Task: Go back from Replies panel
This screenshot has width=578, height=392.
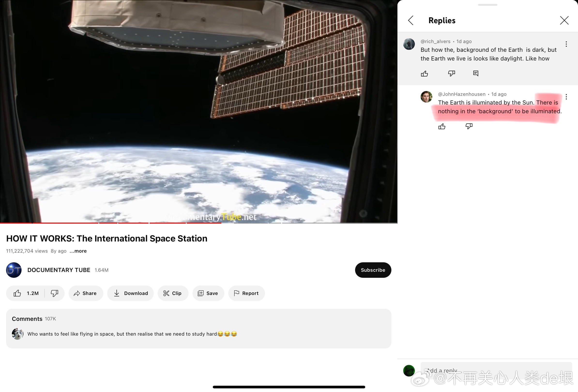Action: point(411,20)
